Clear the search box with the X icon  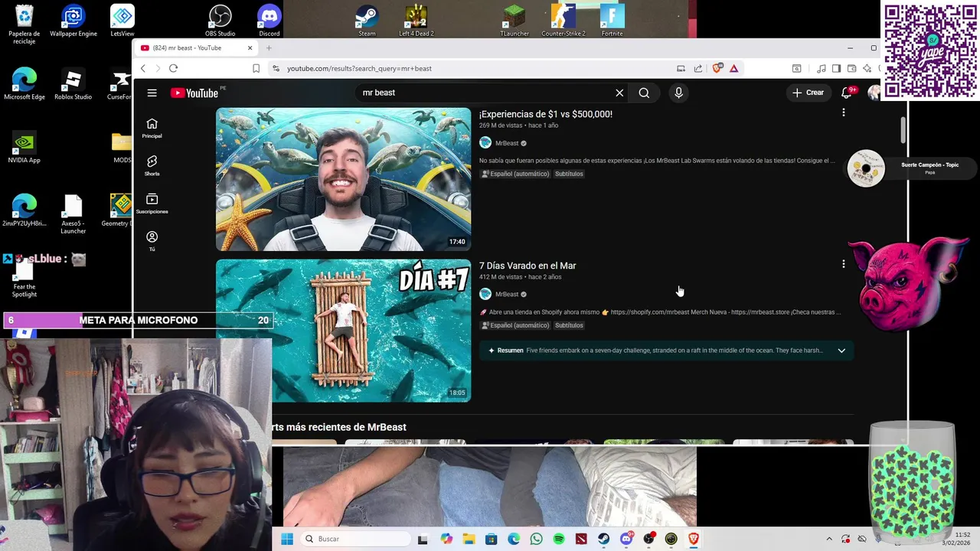coord(619,93)
